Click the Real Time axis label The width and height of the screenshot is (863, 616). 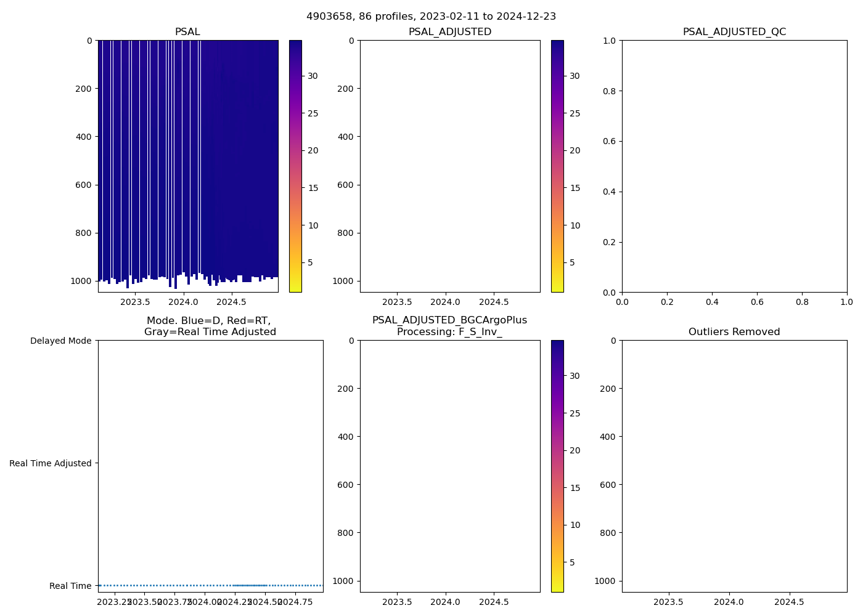[x=70, y=586]
